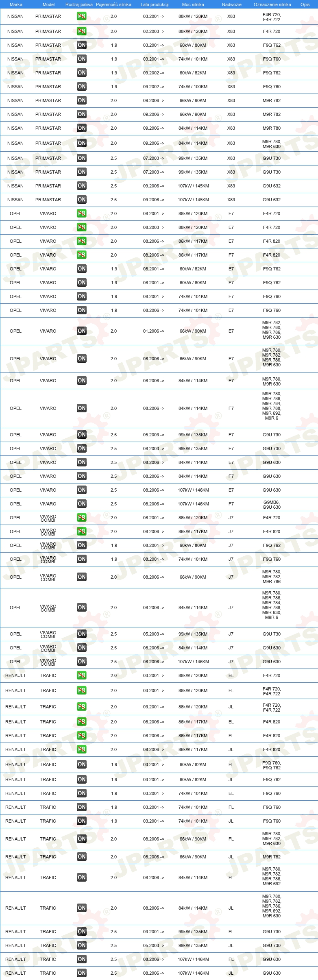Click PB icon for Vivaro Combi F4R 820

(x=82, y=531)
